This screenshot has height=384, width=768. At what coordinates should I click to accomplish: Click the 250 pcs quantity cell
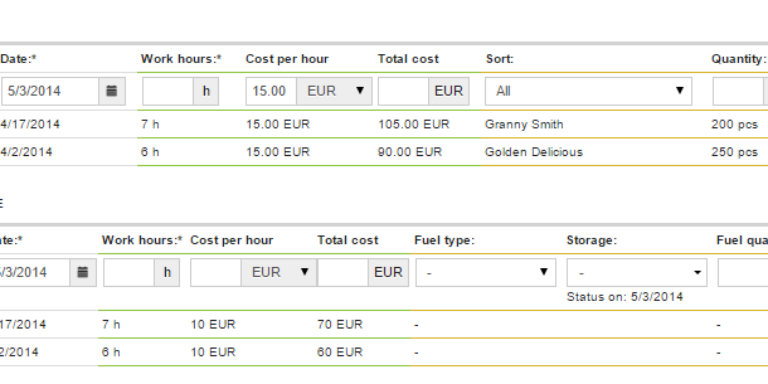[735, 152]
